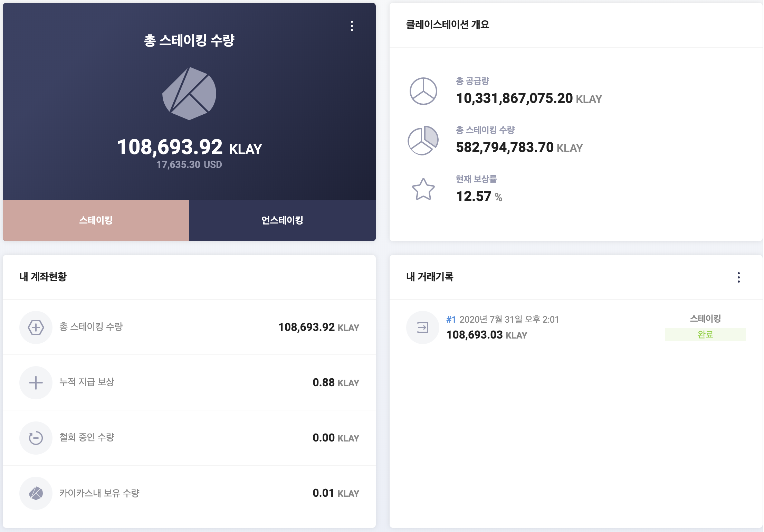Image resolution: width=764 pixels, height=532 pixels.
Task: Click the Kaikas icon beside 카이카스내 보유 수량
Action: pyautogui.click(x=36, y=493)
